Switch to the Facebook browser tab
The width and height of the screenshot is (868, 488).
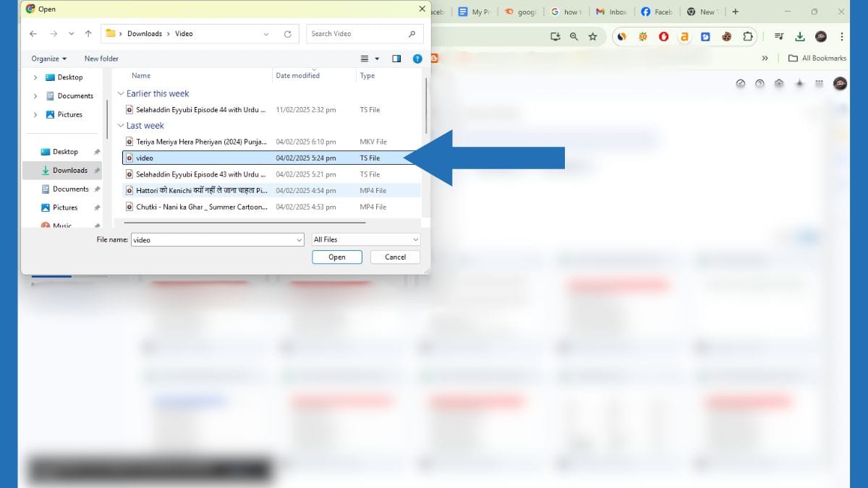coord(657,12)
